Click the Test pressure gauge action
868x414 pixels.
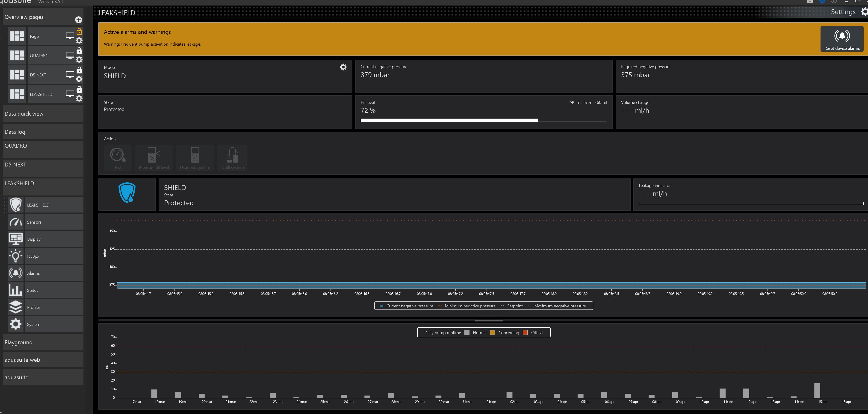pyautogui.click(x=118, y=158)
